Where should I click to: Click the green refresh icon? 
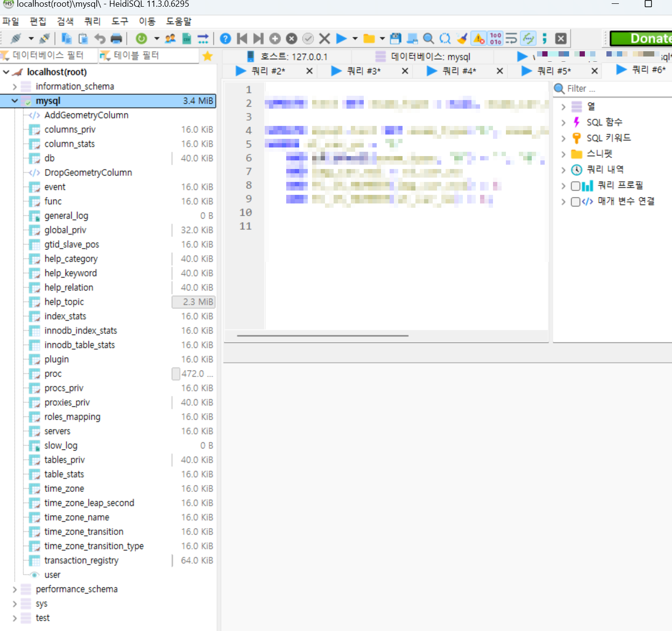coord(141,38)
